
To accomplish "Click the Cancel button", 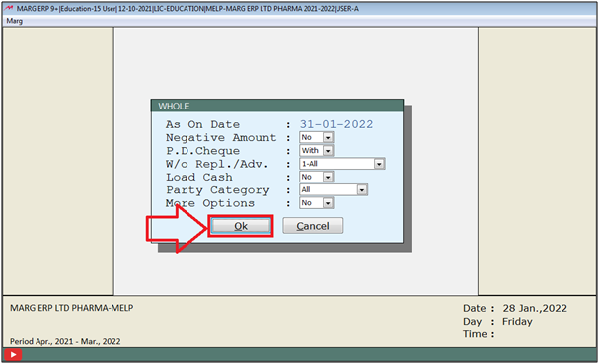I will (313, 226).
